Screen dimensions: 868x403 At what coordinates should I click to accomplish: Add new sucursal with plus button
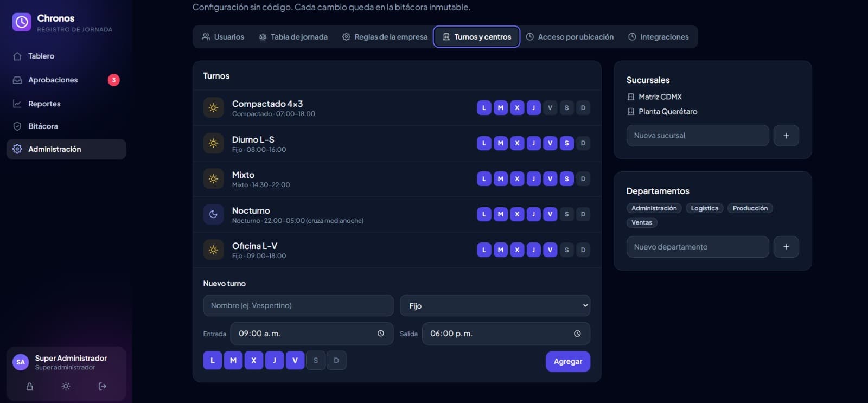click(786, 136)
